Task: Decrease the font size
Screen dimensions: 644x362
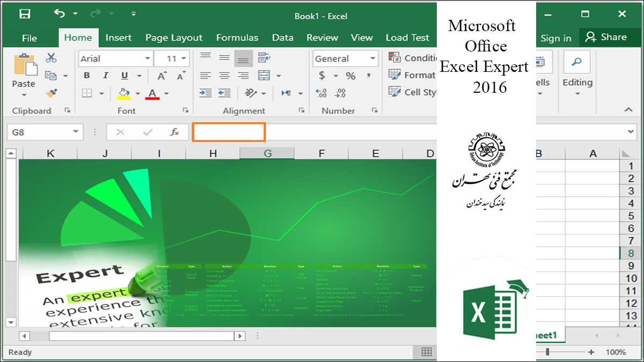Action: pos(180,76)
